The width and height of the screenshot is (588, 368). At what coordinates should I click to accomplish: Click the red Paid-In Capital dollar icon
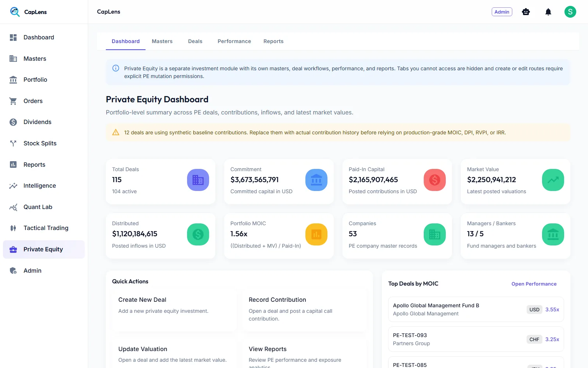tap(435, 180)
